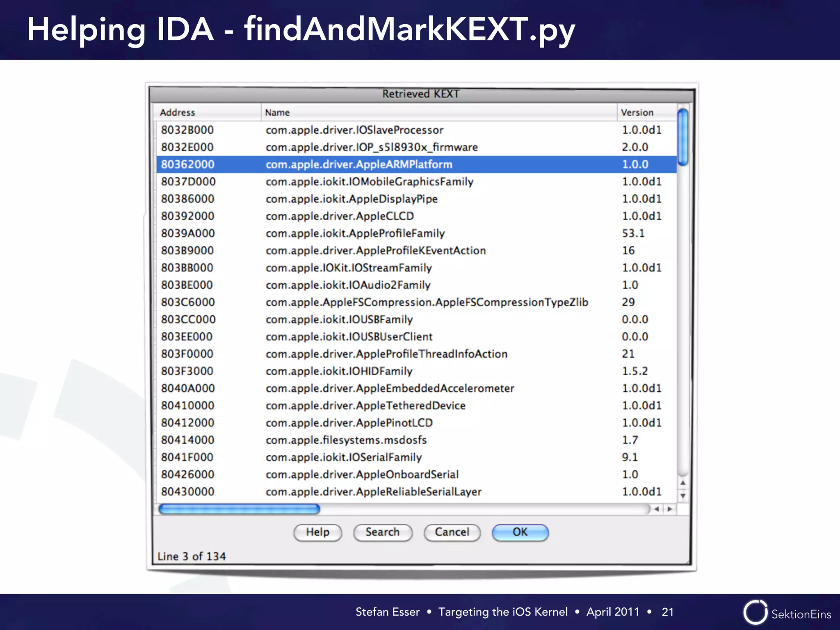Viewport: 840px width, 630px height.
Task: Click the horizontal scrollbar thumb
Action: 239,509
